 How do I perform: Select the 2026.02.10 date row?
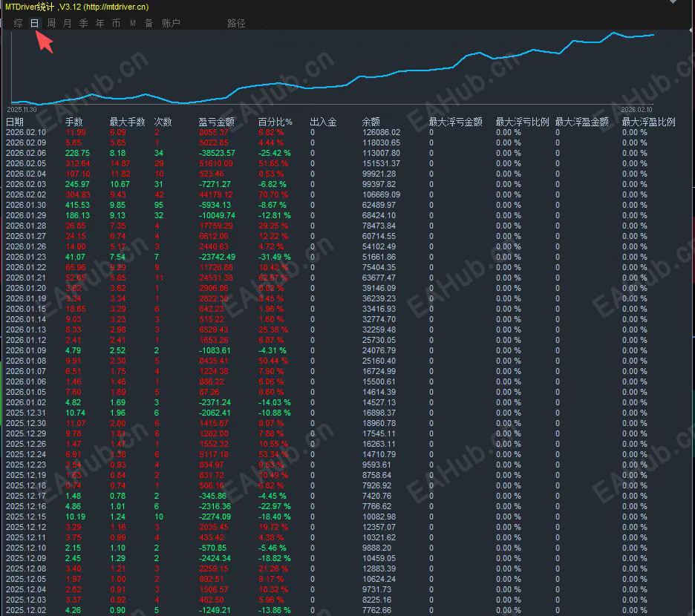26,133
